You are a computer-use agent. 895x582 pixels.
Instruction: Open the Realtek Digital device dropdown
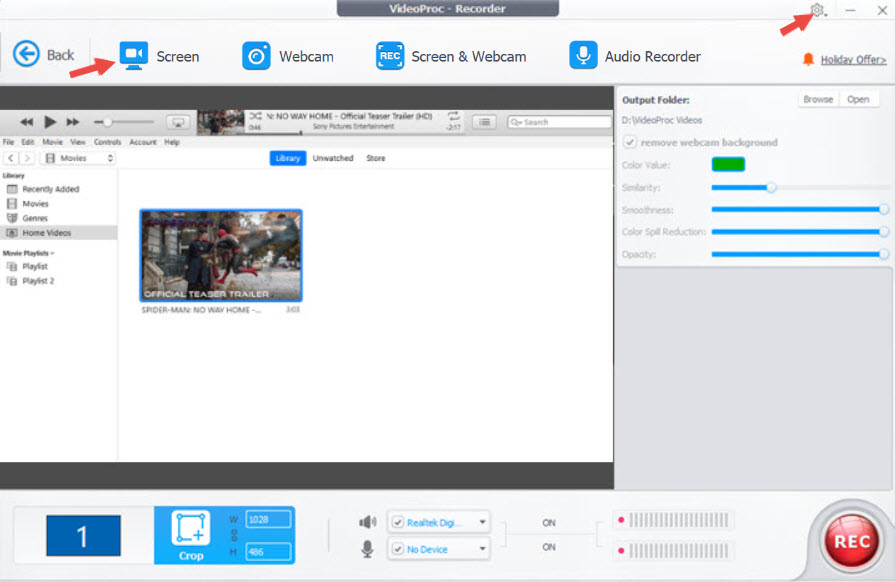pos(483,522)
